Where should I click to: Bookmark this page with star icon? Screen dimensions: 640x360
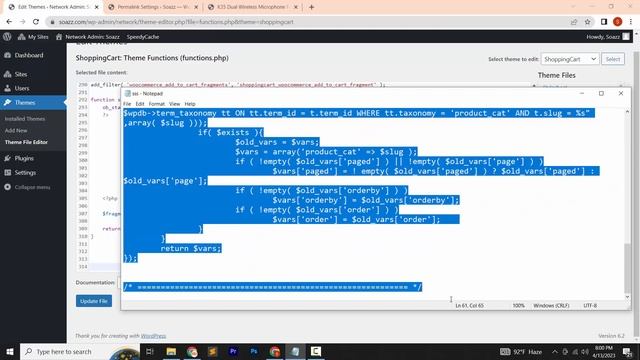pos(587,22)
